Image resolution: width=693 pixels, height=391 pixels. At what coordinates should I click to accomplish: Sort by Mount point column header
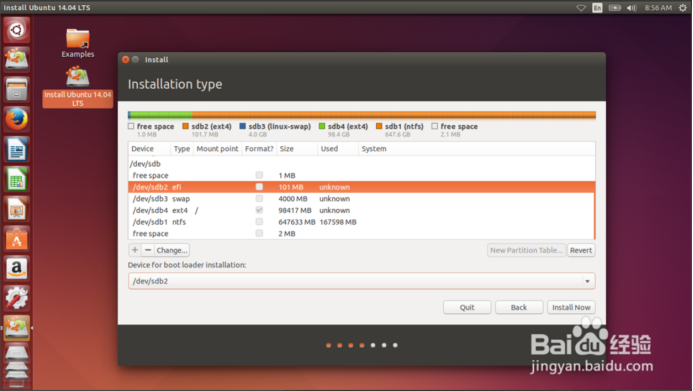[217, 149]
